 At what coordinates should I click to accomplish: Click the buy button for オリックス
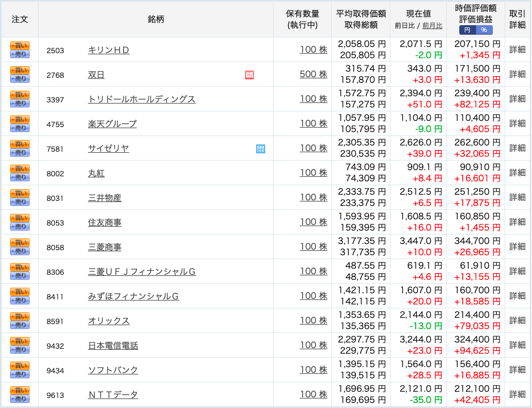(x=20, y=316)
